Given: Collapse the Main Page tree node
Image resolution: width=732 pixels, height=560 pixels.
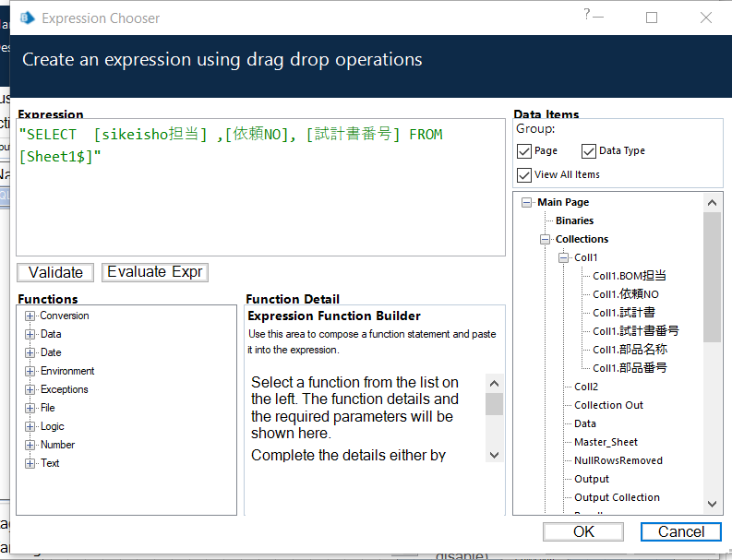Looking at the screenshot, I should coord(527,202).
